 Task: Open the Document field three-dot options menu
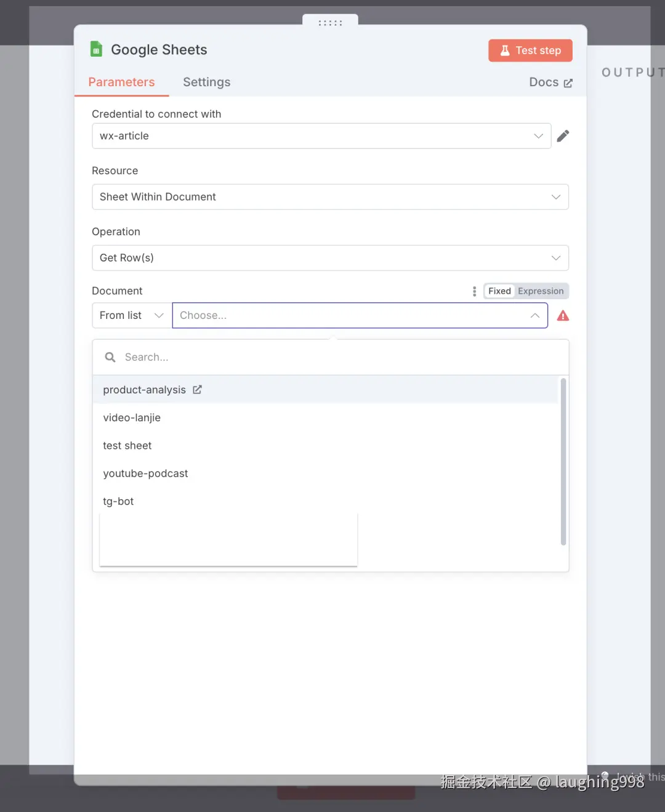tap(474, 291)
